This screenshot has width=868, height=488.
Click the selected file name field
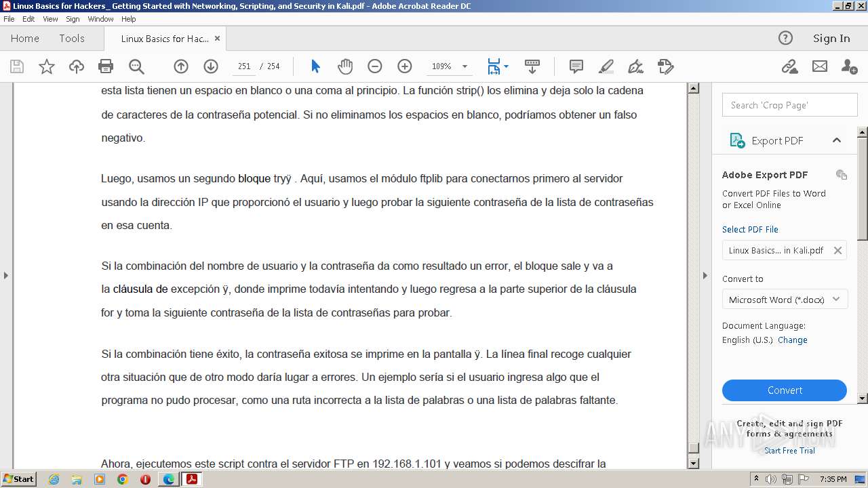pos(785,250)
